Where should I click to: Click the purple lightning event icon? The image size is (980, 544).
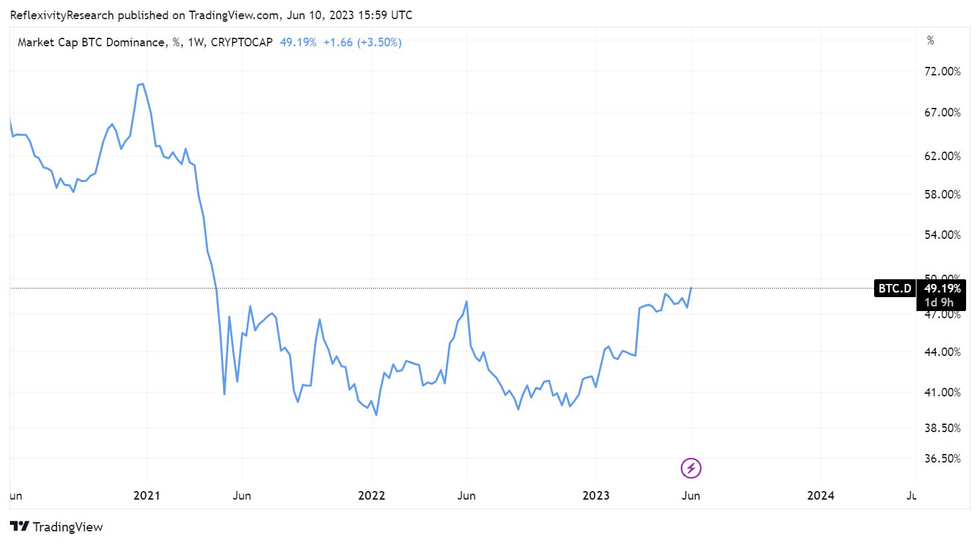[691, 469]
